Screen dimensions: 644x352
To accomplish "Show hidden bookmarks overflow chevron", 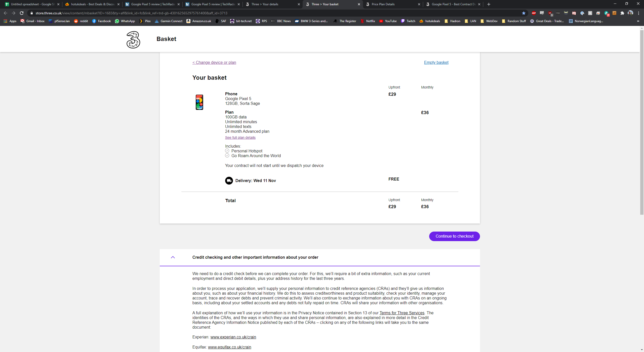I will click(x=638, y=21).
